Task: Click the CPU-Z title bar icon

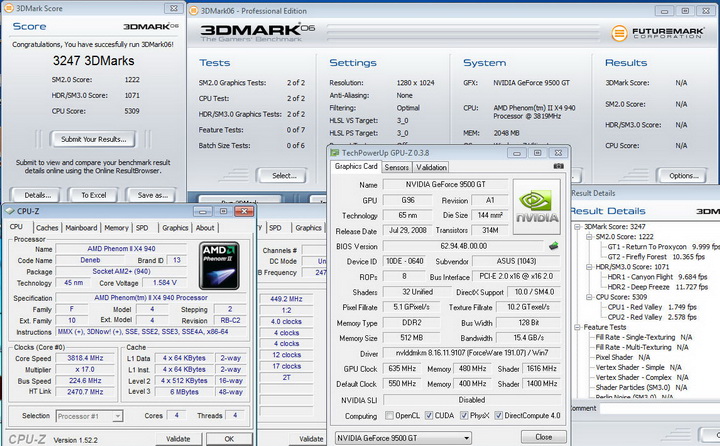Action: point(9,211)
